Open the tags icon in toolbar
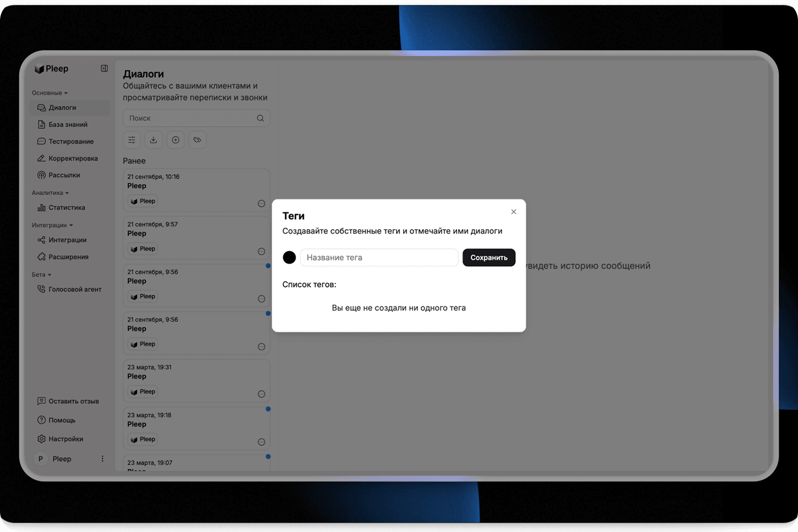 [x=197, y=140]
